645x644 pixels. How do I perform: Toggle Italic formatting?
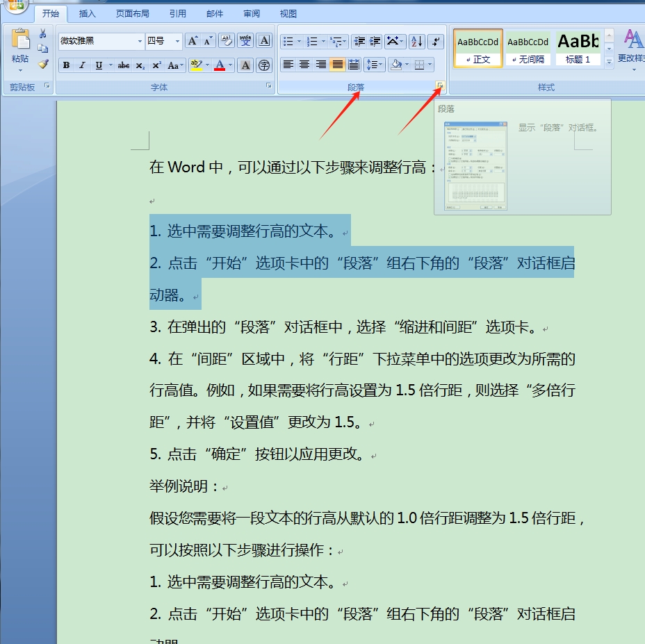coord(82,65)
